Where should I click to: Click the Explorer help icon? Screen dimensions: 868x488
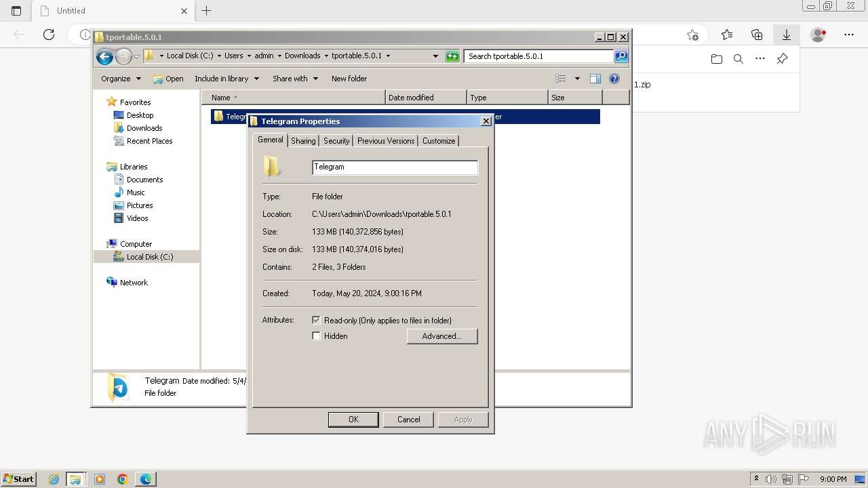(614, 79)
